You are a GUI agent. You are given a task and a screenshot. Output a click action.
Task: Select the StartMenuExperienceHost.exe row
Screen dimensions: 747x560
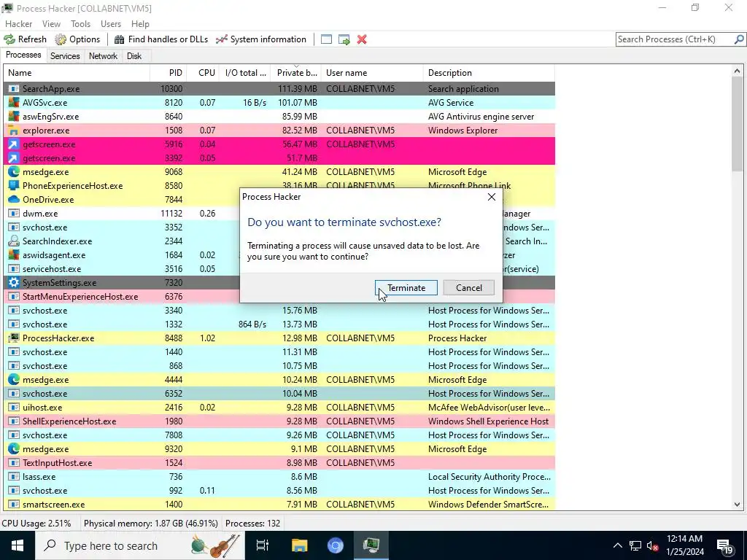[x=279, y=297]
